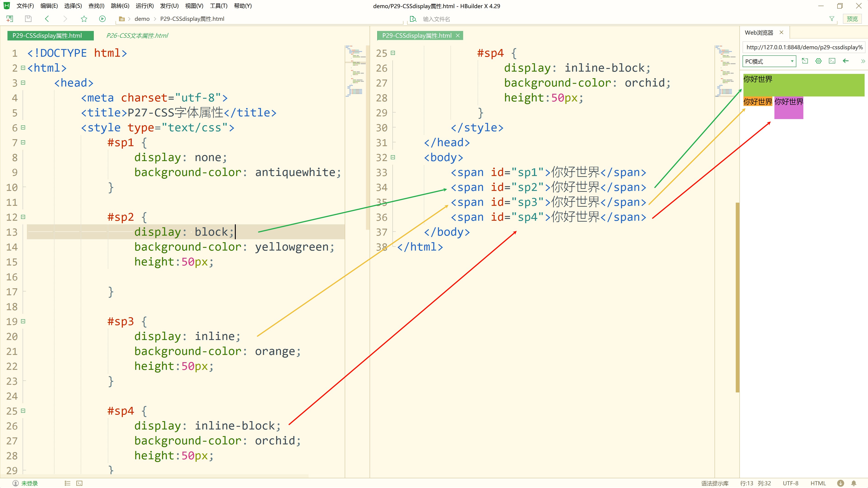Click the file search magnifier icon

coord(413,19)
